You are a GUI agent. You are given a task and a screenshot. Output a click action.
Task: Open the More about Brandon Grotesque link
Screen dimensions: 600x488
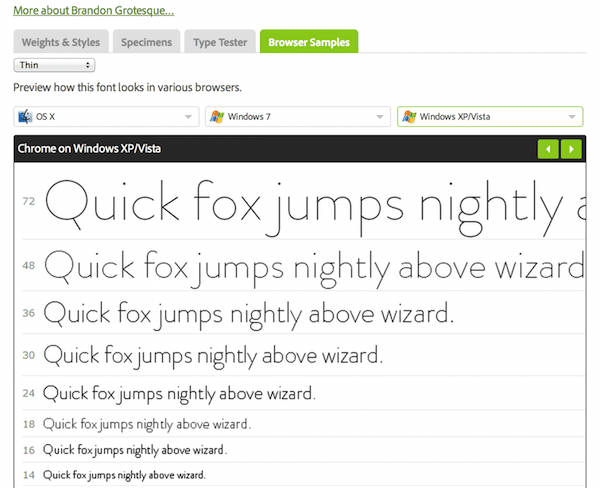tap(94, 10)
